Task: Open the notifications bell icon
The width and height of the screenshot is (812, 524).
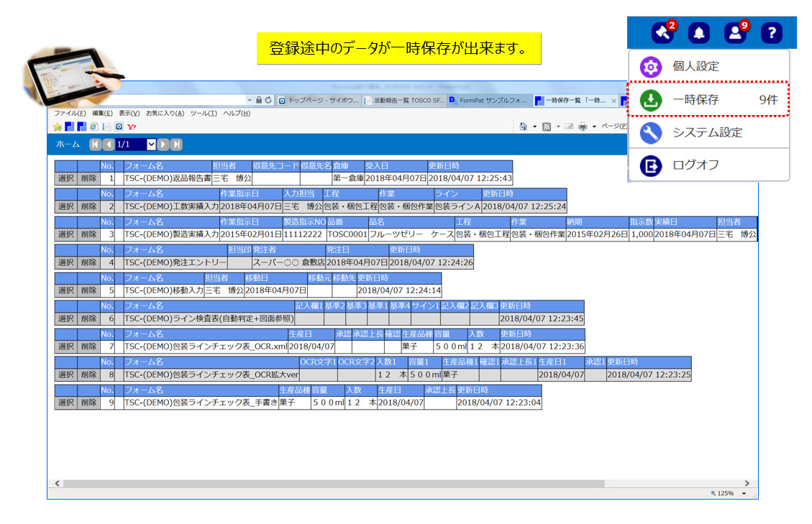Action: pos(698,33)
